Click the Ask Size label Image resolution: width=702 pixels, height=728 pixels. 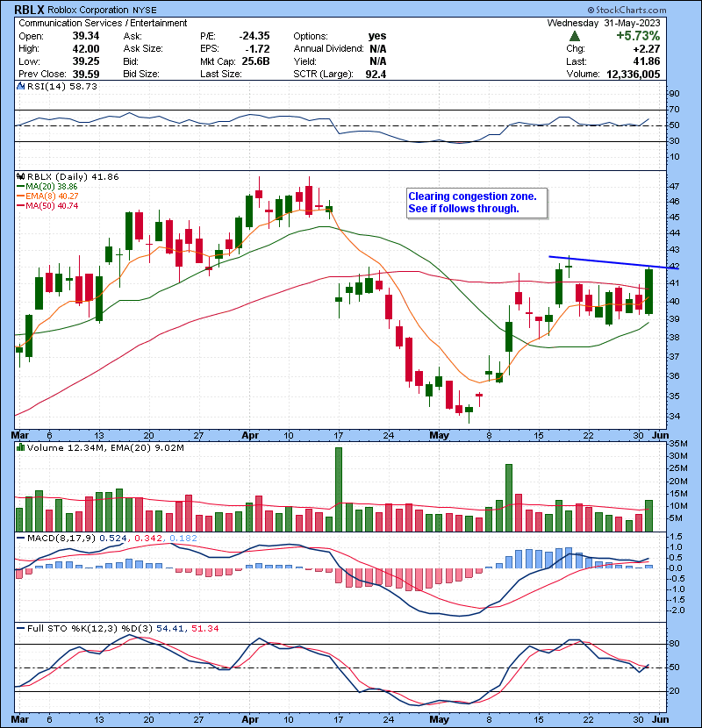click(x=143, y=49)
